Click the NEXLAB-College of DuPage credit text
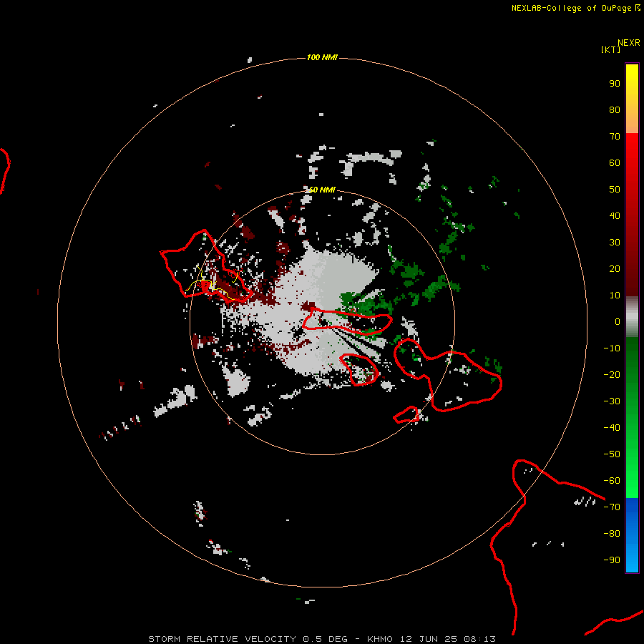This screenshot has width=644, height=644. click(576, 8)
